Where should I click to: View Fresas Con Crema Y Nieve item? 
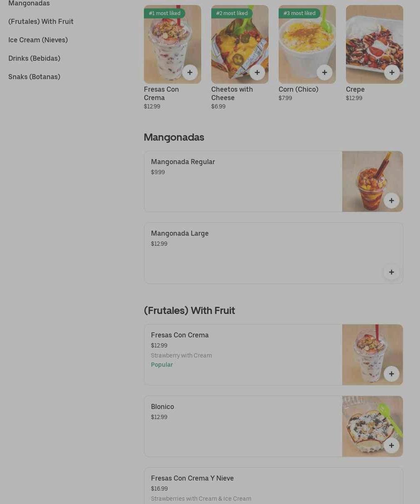point(274,486)
